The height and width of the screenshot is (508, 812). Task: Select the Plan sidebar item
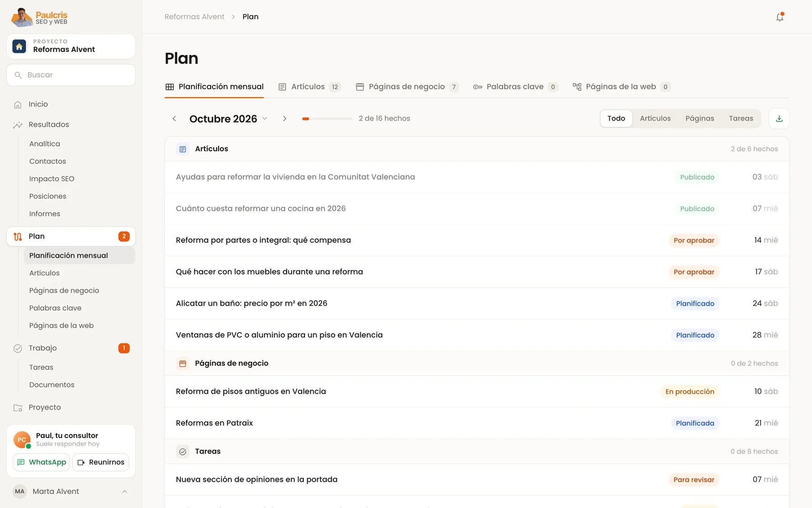coord(71,236)
